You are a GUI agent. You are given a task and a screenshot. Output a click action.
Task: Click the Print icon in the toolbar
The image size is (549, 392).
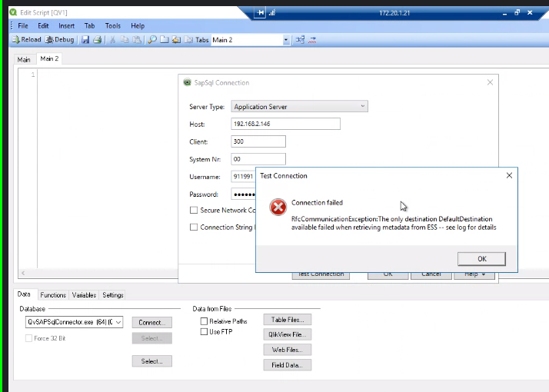tap(98, 40)
